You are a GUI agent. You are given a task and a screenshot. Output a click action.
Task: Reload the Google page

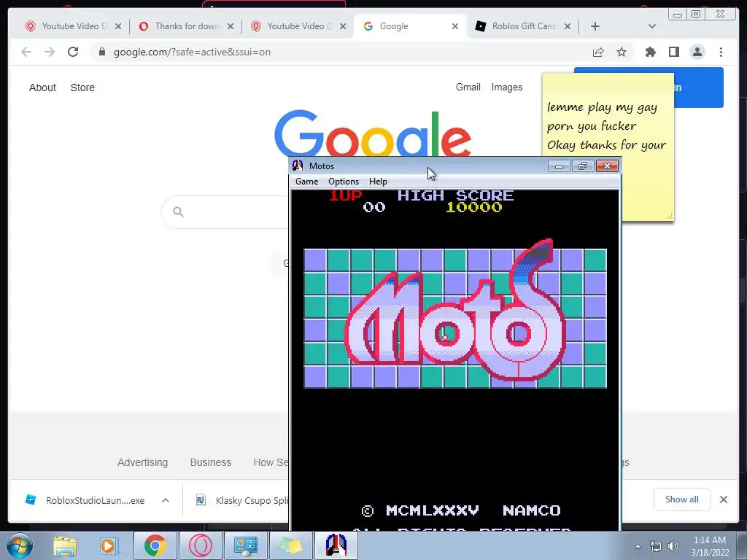(73, 52)
